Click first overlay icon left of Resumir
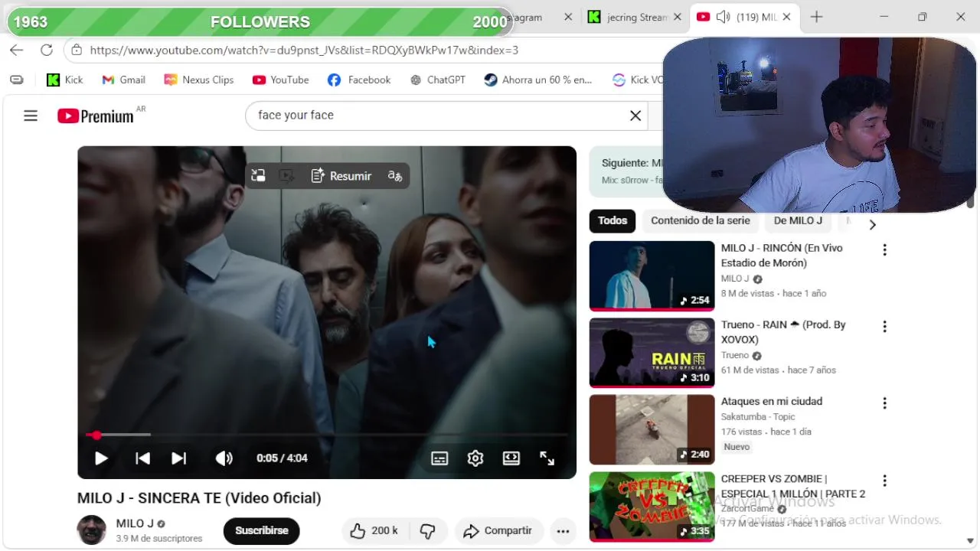Screen dimensions: 980x551 click(x=258, y=176)
